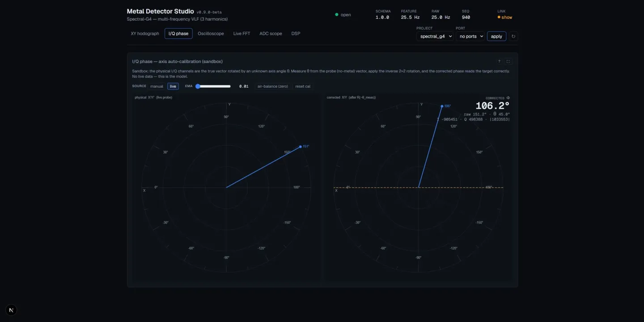Open the help question mark icon
Viewport: 644px width, 322px height.
pyautogui.click(x=499, y=62)
